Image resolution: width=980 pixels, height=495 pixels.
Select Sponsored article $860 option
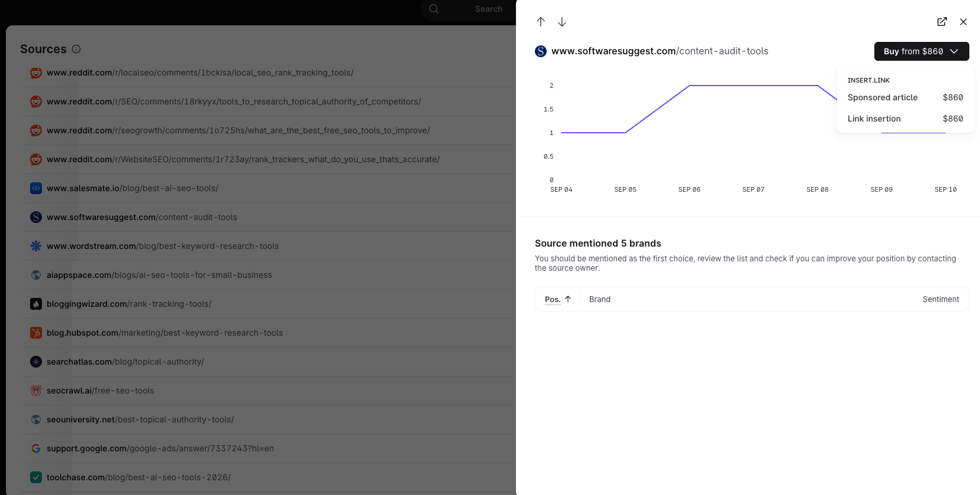[905, 97]
